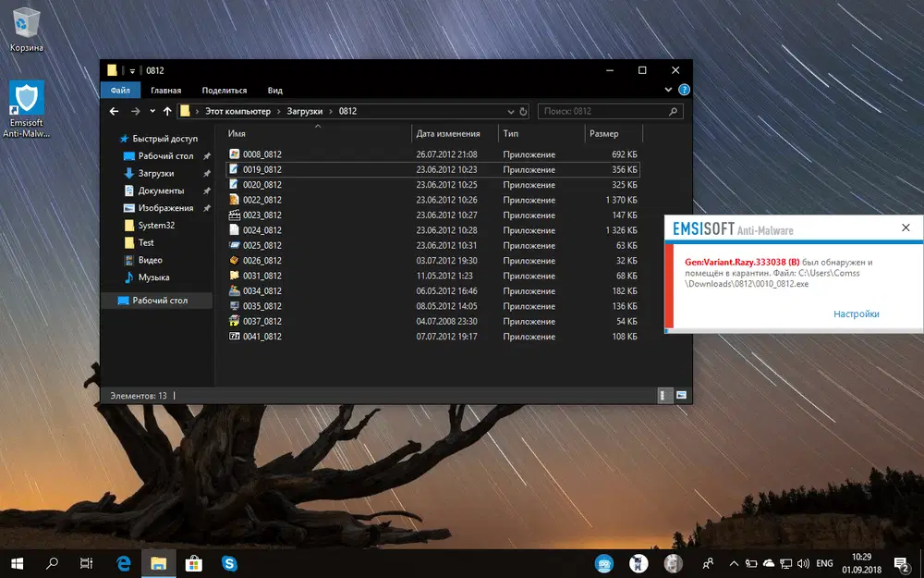Open recent locations dropdown arrow
Image resolution: width=924 pixels, height=578 pixels.
(152, 111)
